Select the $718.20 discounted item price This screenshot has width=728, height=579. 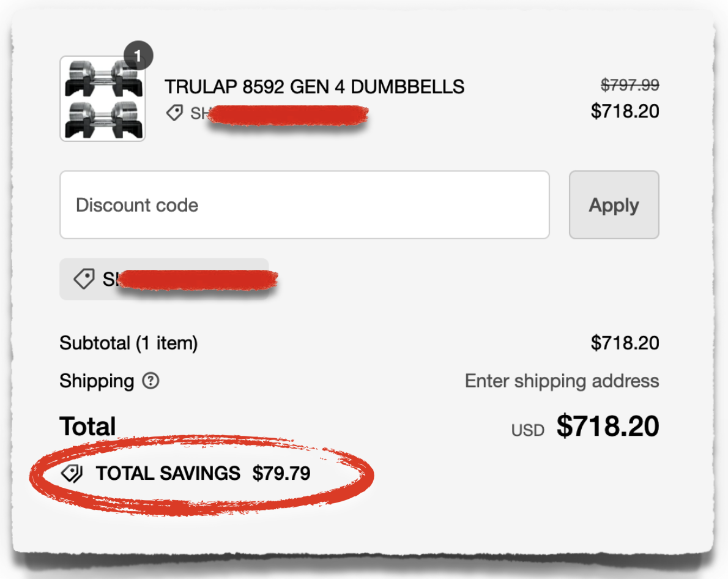pyautogui.click(x=626, y=111)
